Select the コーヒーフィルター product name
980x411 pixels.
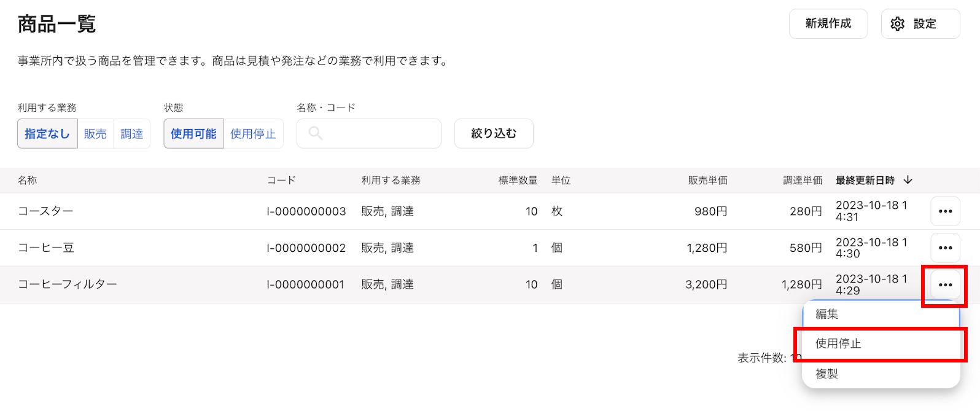(68, 284)
